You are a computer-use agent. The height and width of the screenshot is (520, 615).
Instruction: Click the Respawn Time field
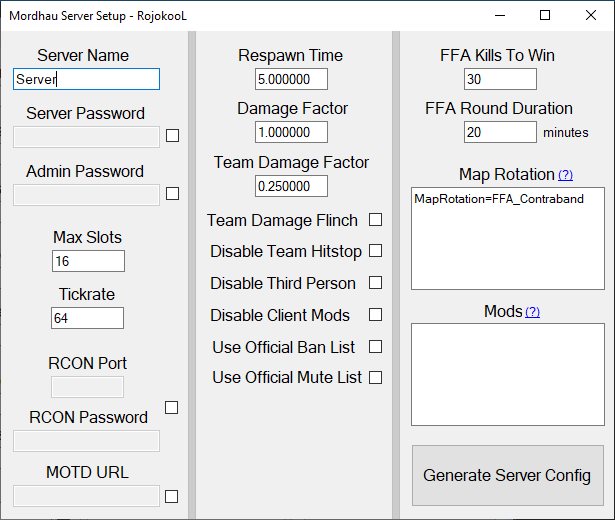pyautogui.click(x=291, y=79)
